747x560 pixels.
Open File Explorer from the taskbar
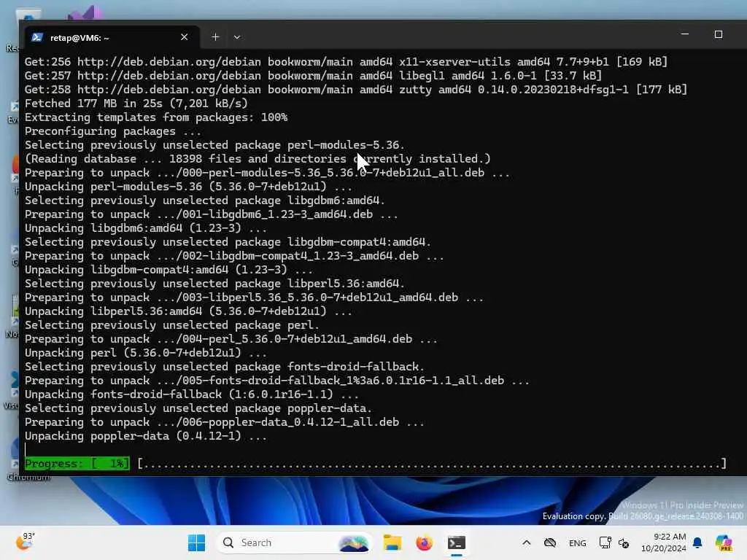click(392, 542)
